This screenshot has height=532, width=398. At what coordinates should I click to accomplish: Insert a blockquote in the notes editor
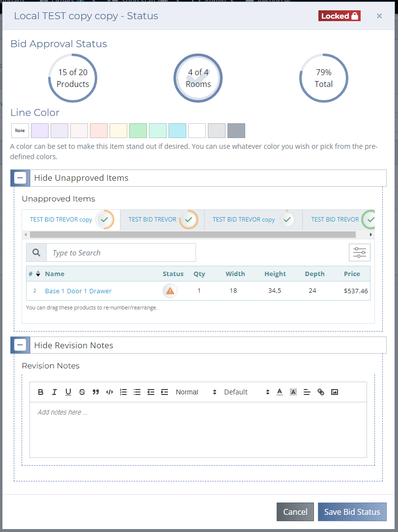coord(96,392)
